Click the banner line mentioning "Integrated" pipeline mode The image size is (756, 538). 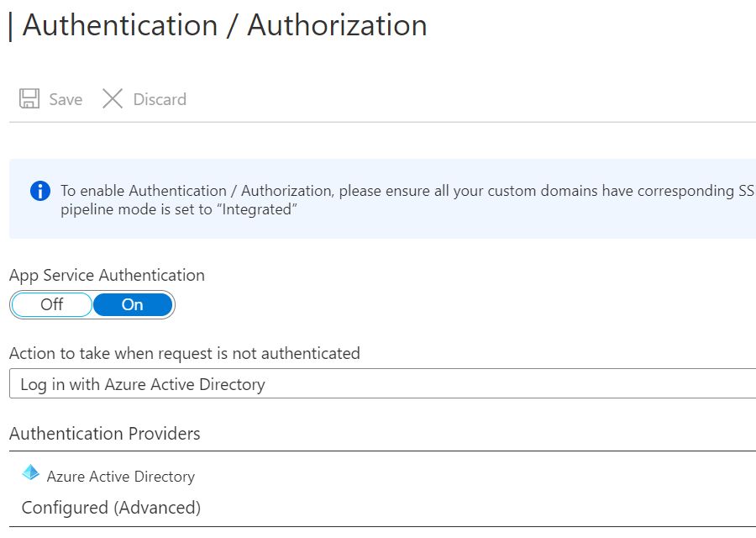pyautogui.click(x=179, y=209)
